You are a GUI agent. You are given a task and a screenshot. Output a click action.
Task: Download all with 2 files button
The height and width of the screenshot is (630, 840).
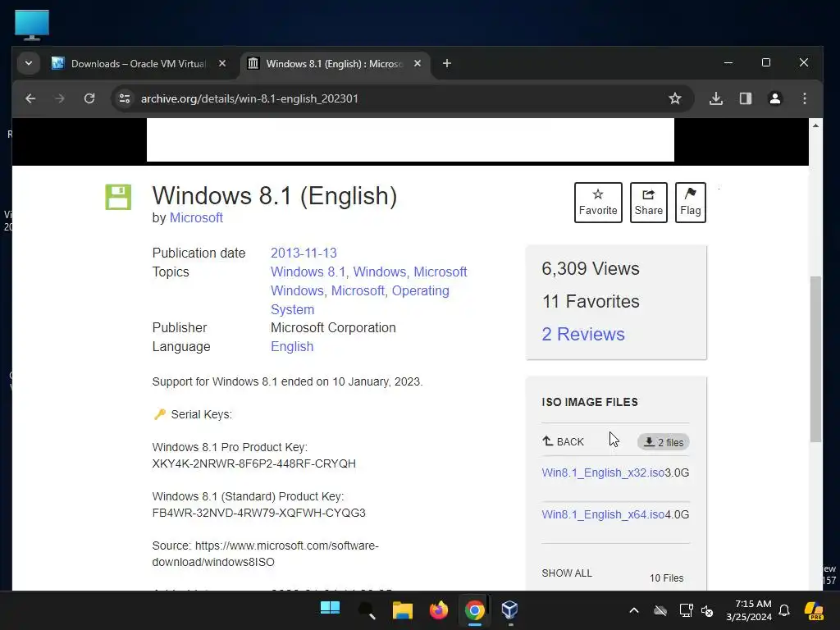[663, 442]
